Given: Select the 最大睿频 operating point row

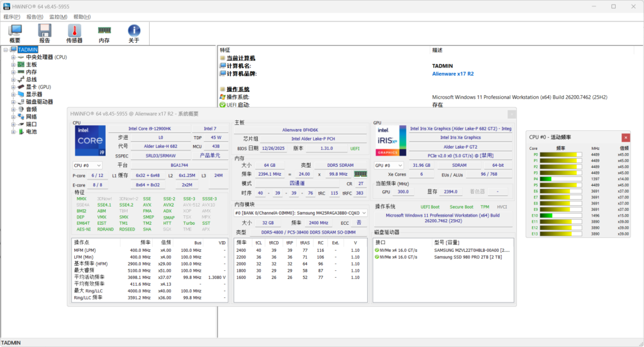Looking at the screenshot, I should 150,271.
